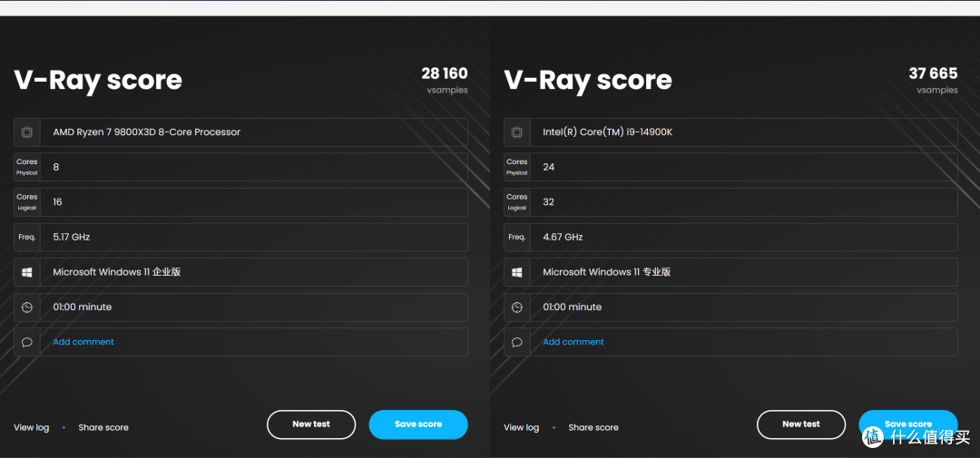Click Freq. label next to 5.17 GHz
The height and width of the screenshot is (458, 980).
[27, 238]
